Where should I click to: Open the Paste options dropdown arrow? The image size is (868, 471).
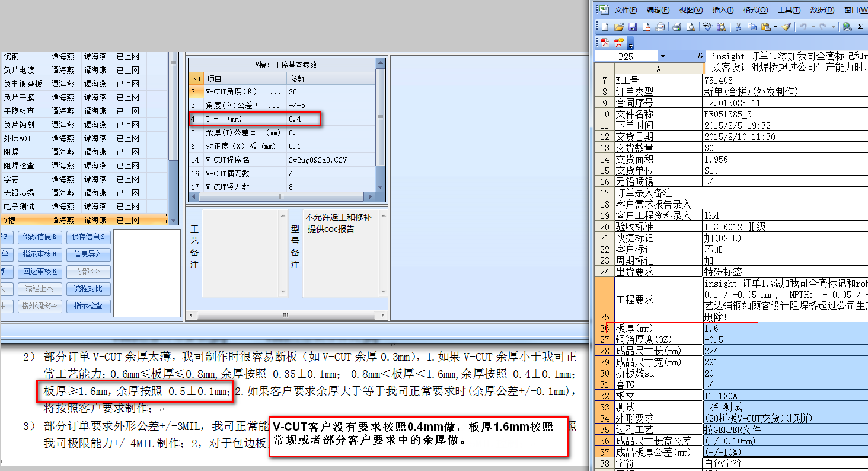[776, 27]
